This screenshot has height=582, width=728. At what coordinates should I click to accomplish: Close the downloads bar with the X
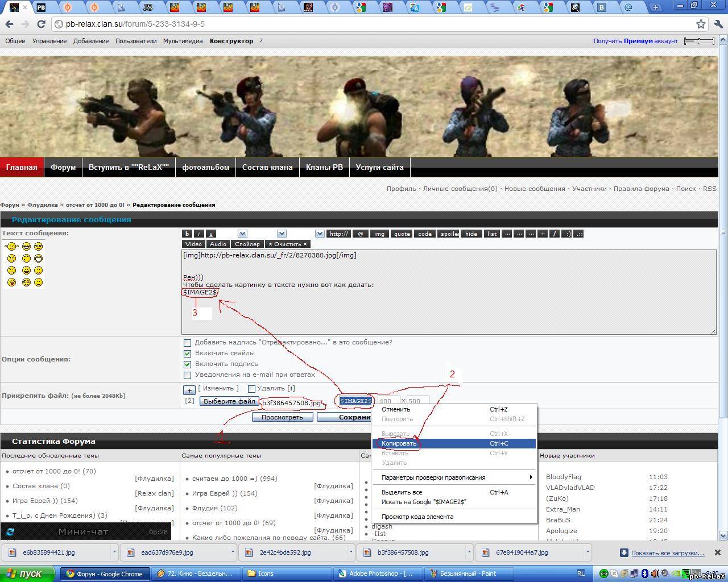click(x=717, y=552)
